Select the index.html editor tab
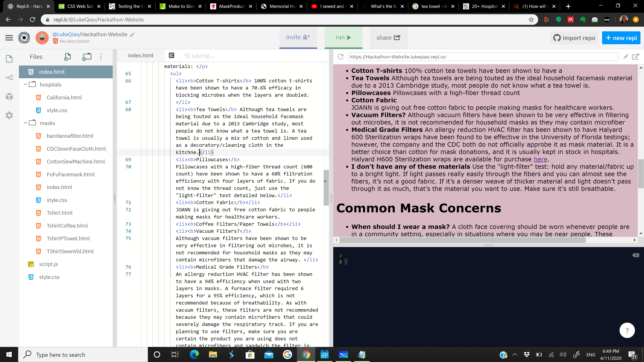This screenshot has height=362, width=644. coord(141,55)
